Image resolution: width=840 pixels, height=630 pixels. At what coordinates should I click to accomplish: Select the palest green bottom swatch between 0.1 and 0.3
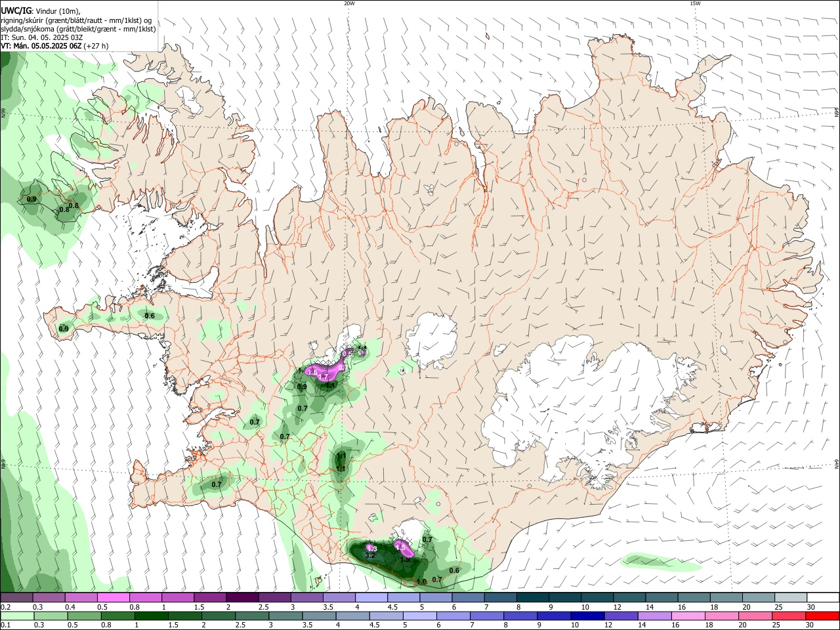click(17, 616)
